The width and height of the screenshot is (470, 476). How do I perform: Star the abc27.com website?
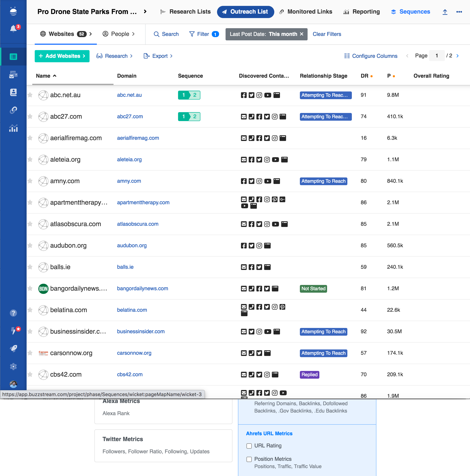(x=30, y=116)
